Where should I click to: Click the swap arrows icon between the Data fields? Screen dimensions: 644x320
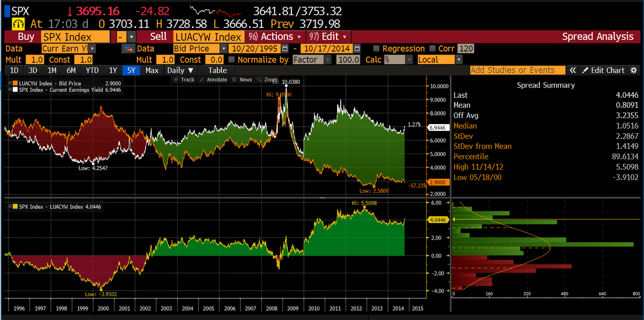point(128,49)
